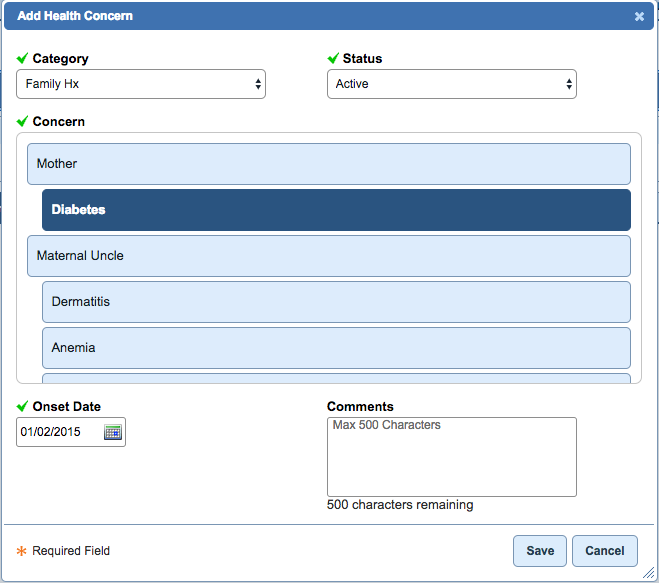
Task: Click the green checkmark beside Concern
Action: (x=23, y=122)
